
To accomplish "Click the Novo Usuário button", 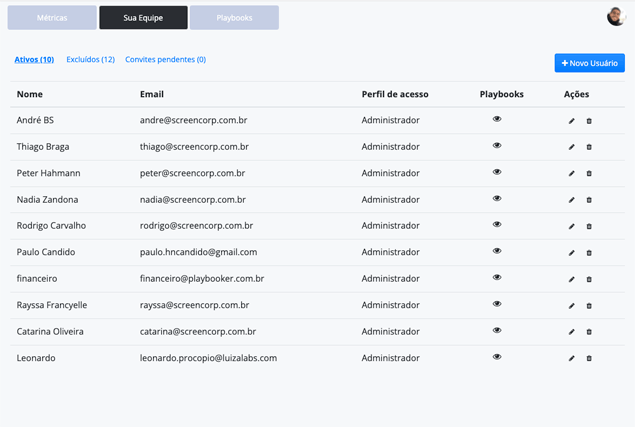I will (589, 63).
